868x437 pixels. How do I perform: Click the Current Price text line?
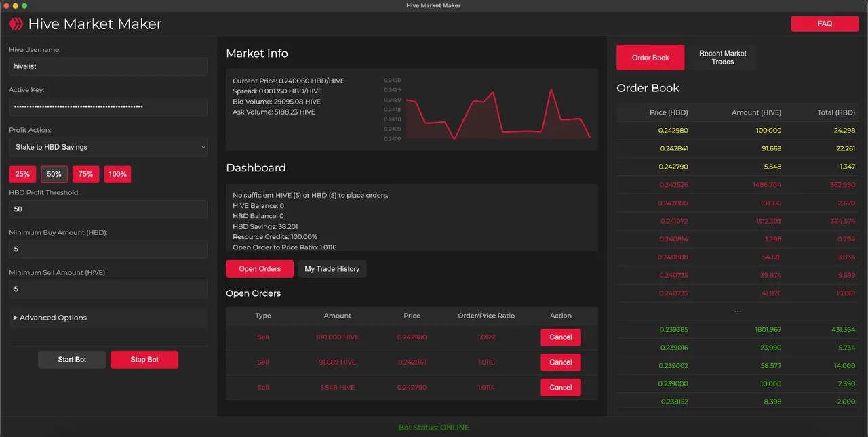point(288,81)
